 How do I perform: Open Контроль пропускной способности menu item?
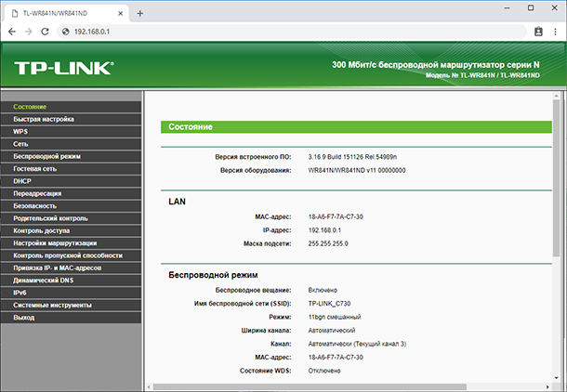tap(72, 255)
